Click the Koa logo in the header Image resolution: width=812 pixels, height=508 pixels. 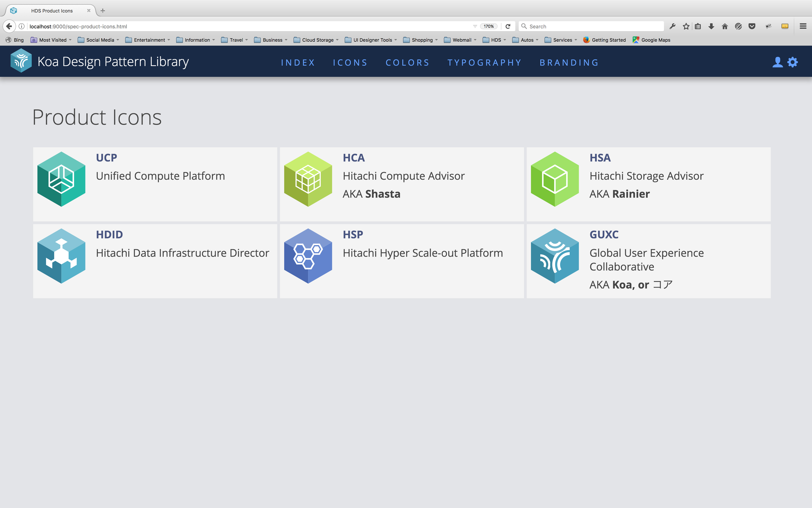pyautogui.click(x=21, y=61)
